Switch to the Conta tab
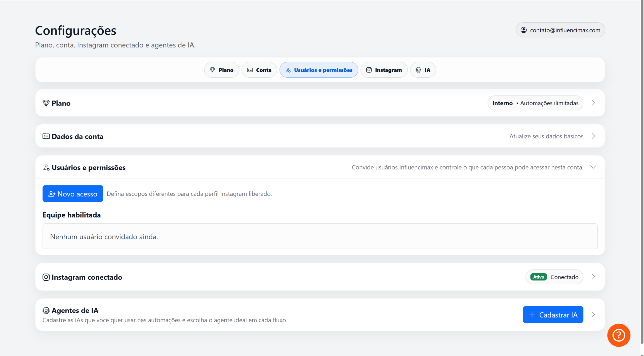The width and height of the screenshot is (644, 356). [x=259, y=70]
